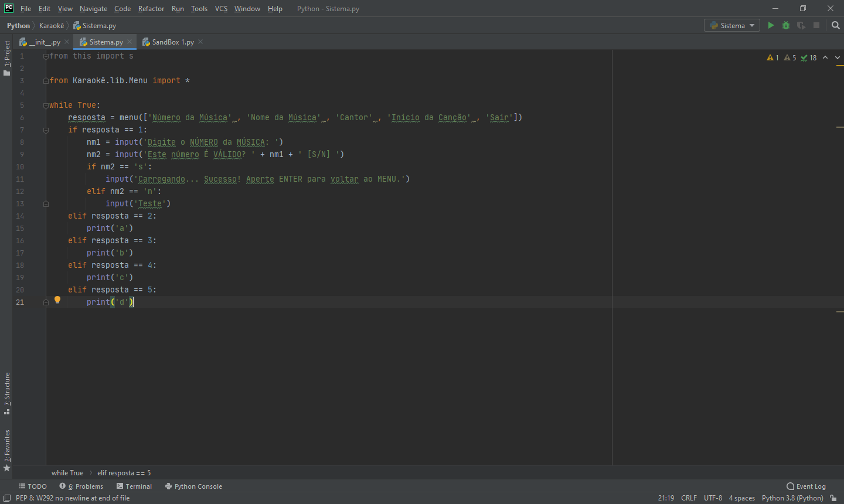This screenshot has width=844, height=504.
Task: Change UTF-8 file encoding in status bar
Action: click(713, 498)
